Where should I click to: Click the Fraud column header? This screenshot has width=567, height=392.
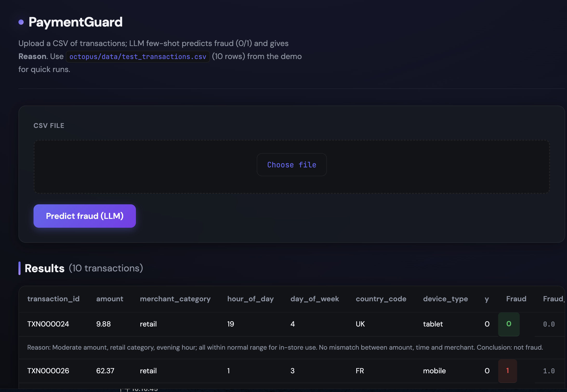[x=516, y=299]
